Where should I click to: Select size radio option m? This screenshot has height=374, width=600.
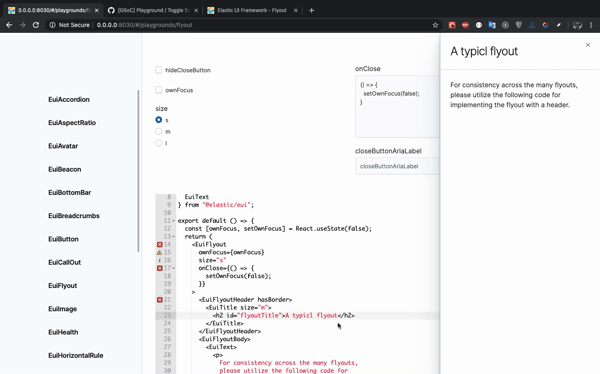(158, 131)
